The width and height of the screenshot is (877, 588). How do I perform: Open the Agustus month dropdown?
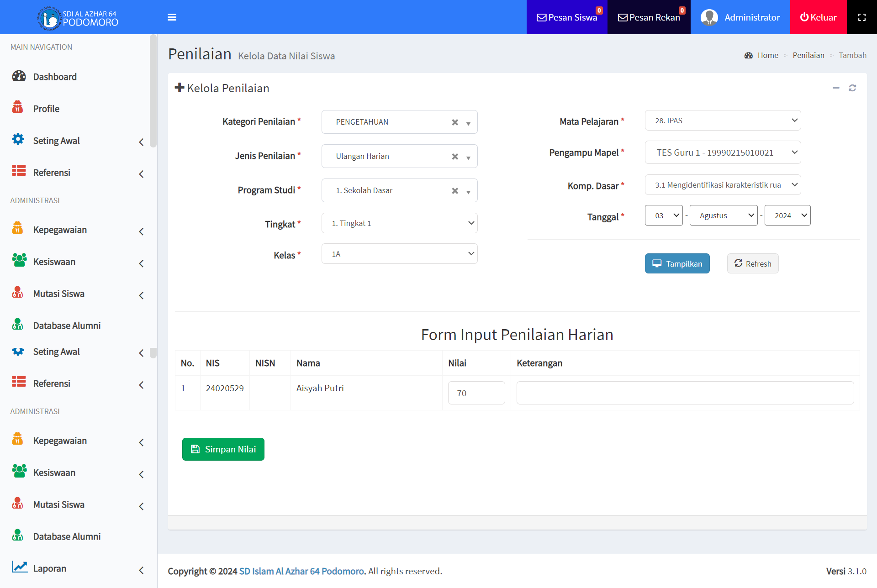723,215
